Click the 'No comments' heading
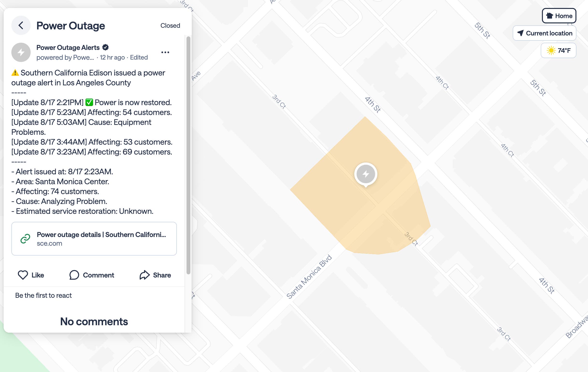 click(x=94, y=322)
